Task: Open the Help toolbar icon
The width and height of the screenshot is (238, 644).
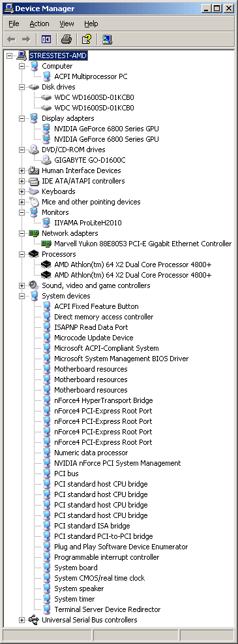Action: [86, 39]
